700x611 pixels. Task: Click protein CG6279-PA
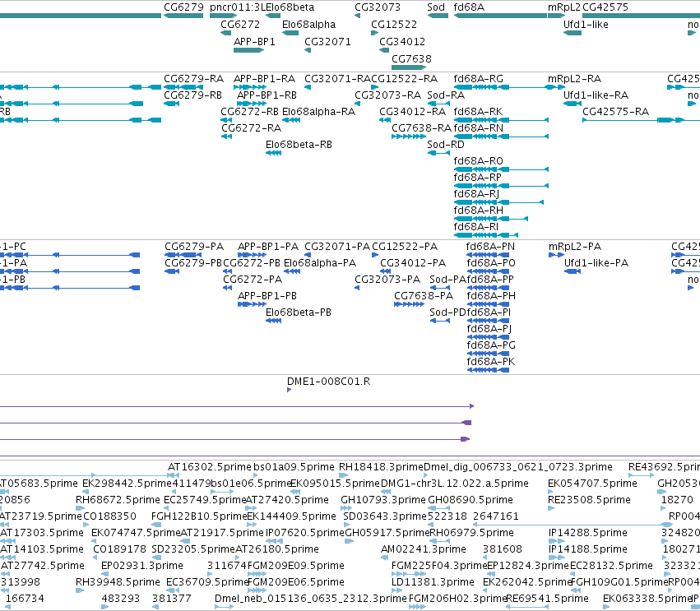click(194, 247)
